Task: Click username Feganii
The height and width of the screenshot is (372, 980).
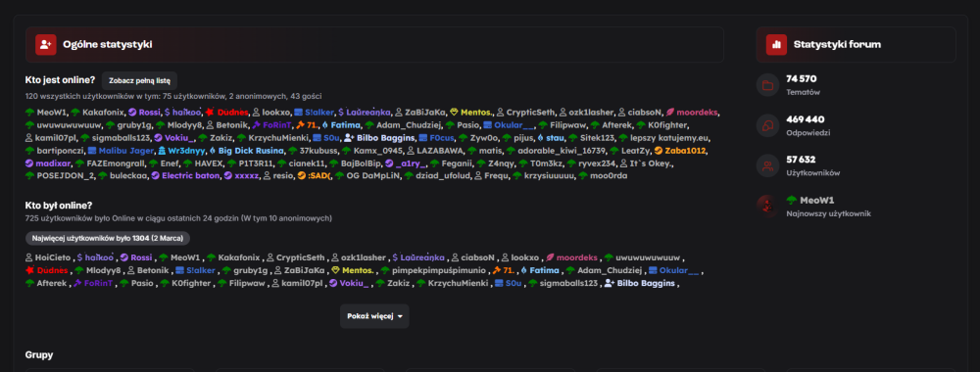Action: tap(457, 163)
